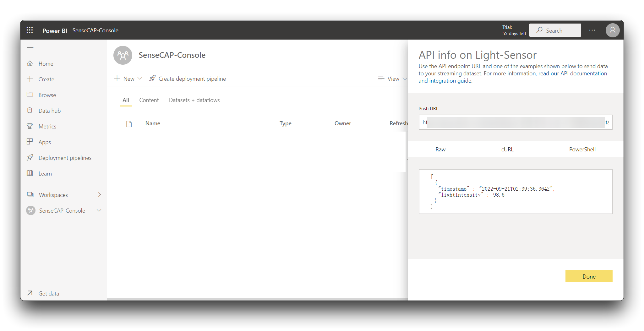This screenshot has height=331, width=644.
Task: Click the Trial 55 days left text
Action: (514, 30)
